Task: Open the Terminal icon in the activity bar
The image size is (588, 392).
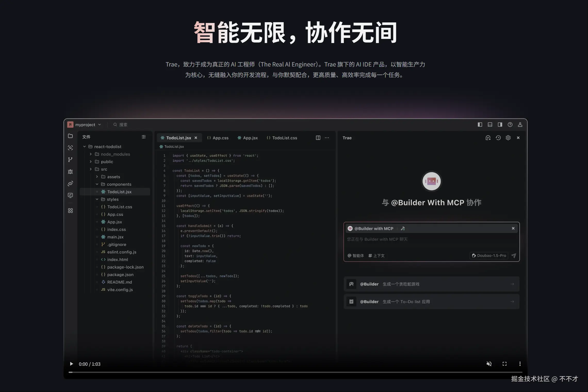Action: click(70, 195)
